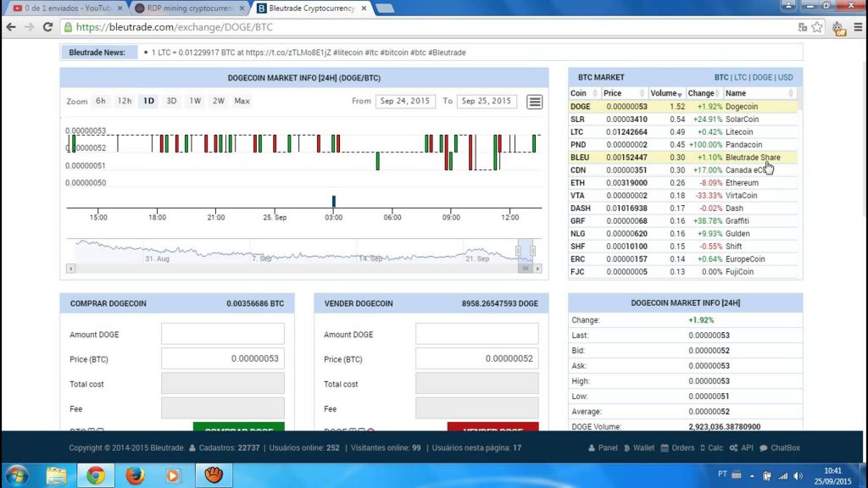Open Calc in footer

[711, 447]
